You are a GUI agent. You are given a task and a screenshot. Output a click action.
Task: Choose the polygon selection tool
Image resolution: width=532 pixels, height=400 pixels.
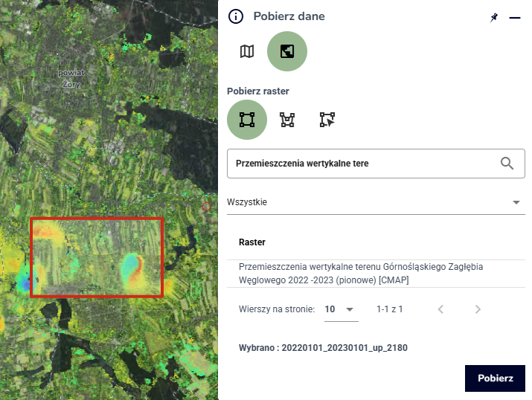[x=287, y=120]
